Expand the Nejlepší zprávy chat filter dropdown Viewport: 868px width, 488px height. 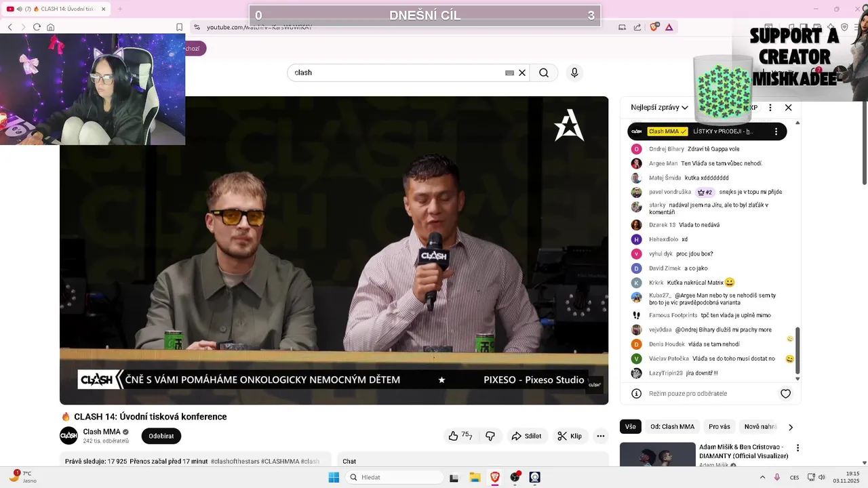click(659, 107)
